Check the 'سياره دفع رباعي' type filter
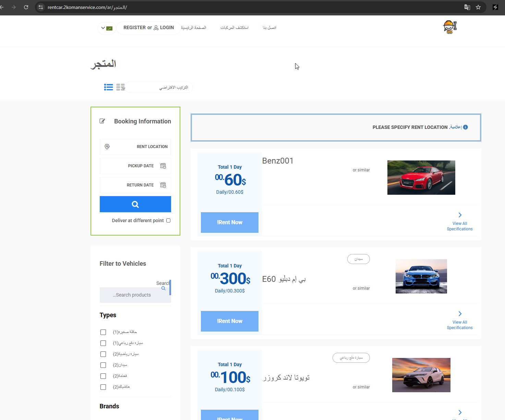 coord(103,343)
